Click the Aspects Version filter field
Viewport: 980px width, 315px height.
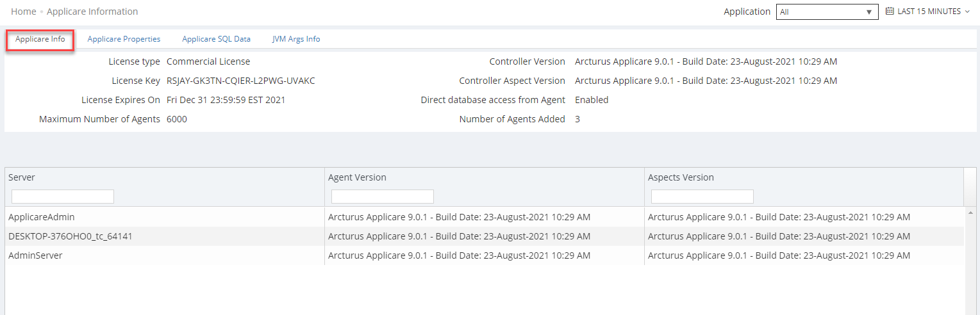point(702,197)
